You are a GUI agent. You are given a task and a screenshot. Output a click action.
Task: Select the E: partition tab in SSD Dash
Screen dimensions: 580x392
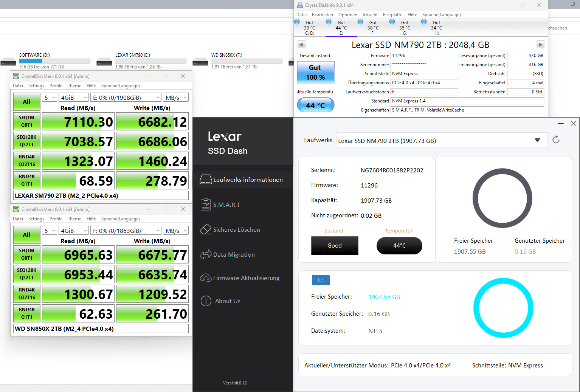coord(321,280)
